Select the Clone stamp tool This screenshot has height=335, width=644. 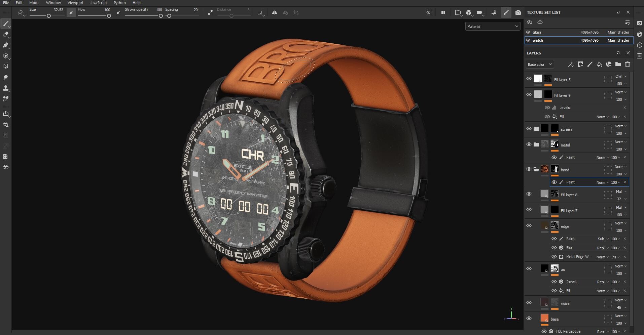tap(6, 88)
